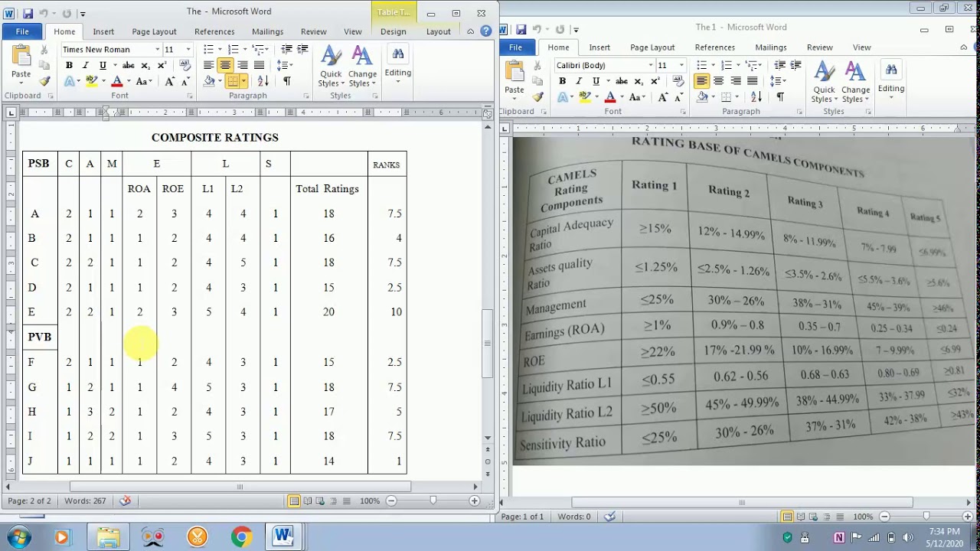Open Google Chrome from taskbar
980x551 pixels.
point(240,536)
